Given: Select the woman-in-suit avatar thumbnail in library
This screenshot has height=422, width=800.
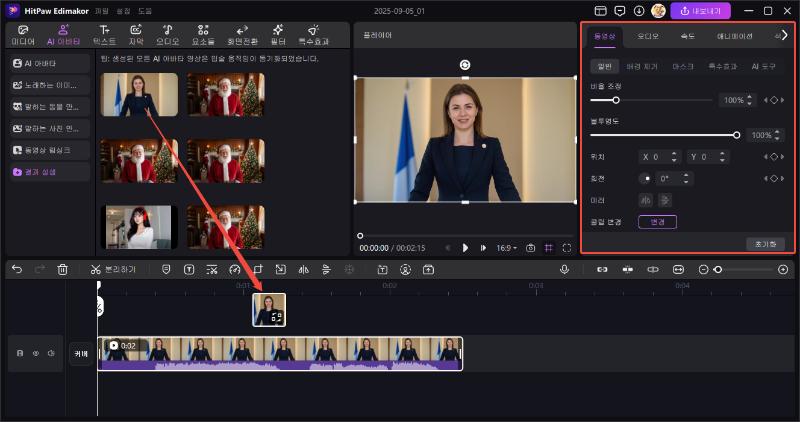Looking at the screenshot, I should 139,94.
